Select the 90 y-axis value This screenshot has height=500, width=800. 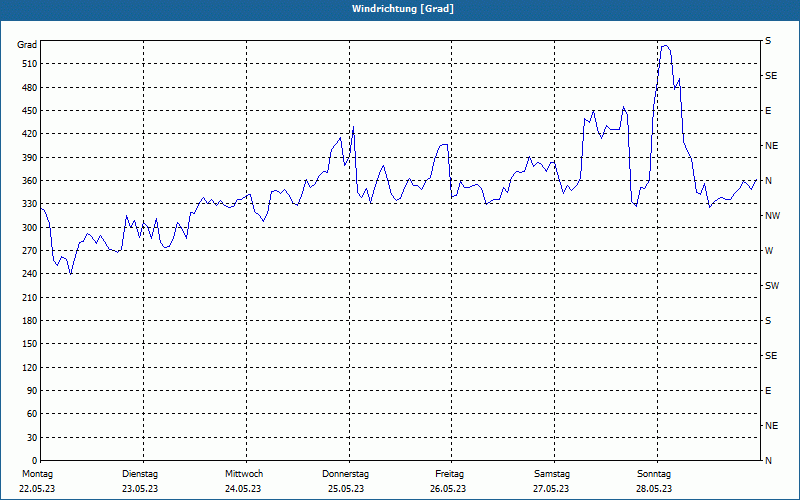pos(32,391)
